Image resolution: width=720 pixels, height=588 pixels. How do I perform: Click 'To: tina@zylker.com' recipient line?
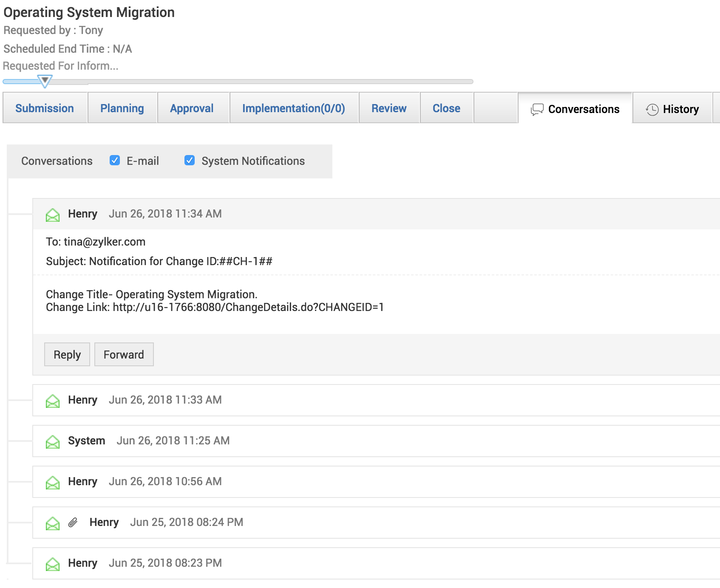click(x=96, y=242)
